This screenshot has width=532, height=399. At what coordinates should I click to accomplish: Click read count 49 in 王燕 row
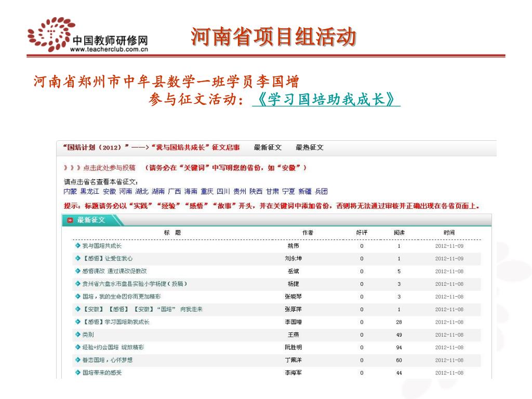point(399,335)
